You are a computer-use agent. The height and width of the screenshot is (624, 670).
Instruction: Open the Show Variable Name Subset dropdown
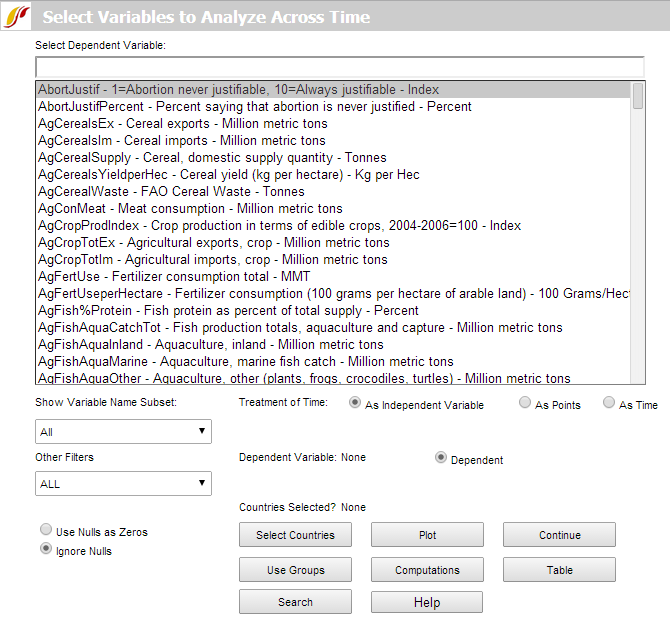pos(123,432)
